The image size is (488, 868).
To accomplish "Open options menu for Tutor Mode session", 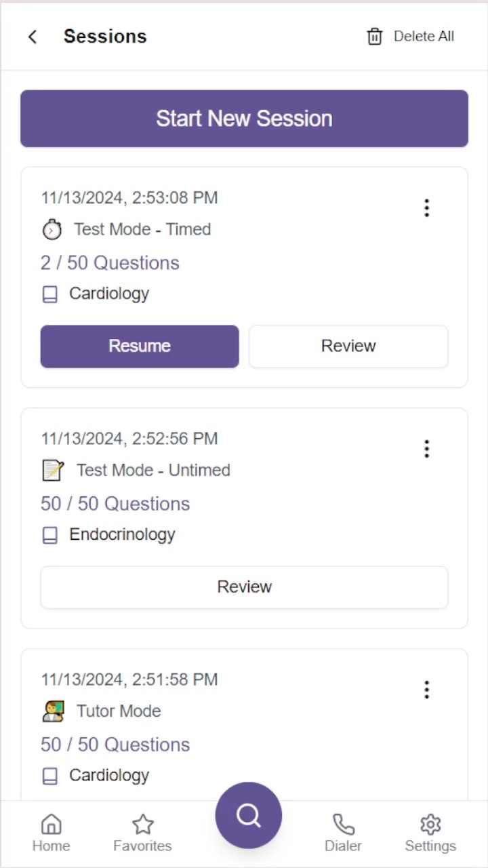I will [x=426, y=690].
